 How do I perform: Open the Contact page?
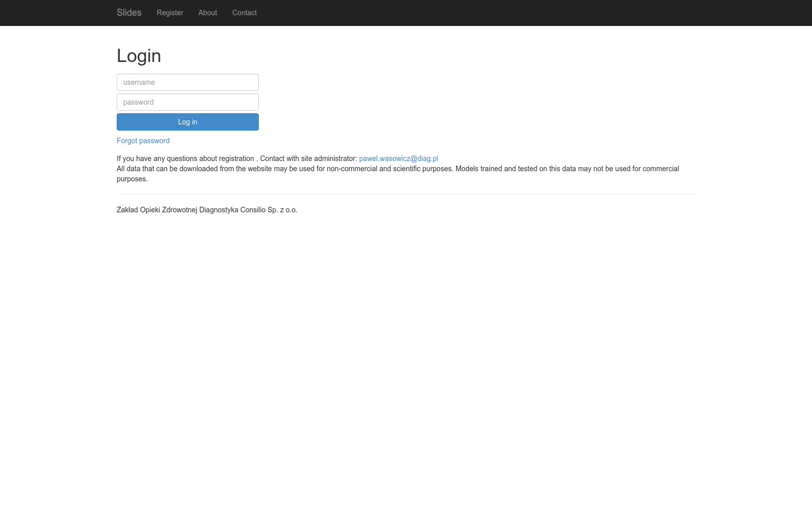coord(245,13)
